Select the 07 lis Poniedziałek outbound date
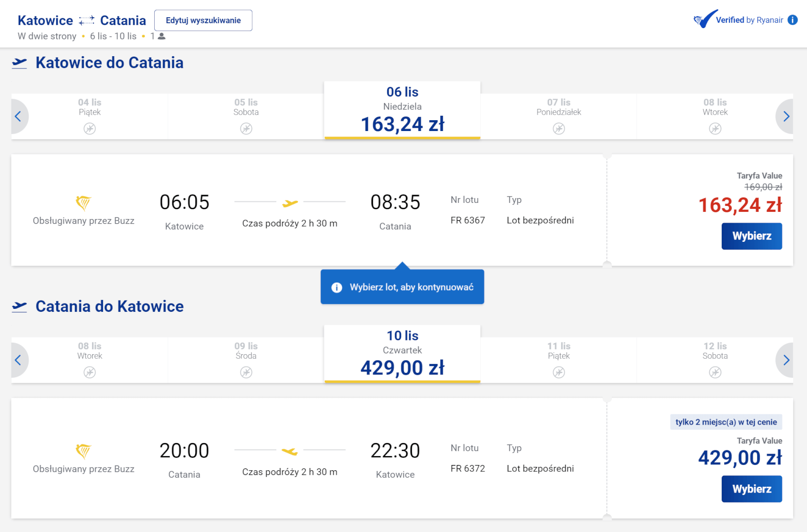The height and width of the screenshot is (532, 807). pyautogui.click(x=559, y=116)
